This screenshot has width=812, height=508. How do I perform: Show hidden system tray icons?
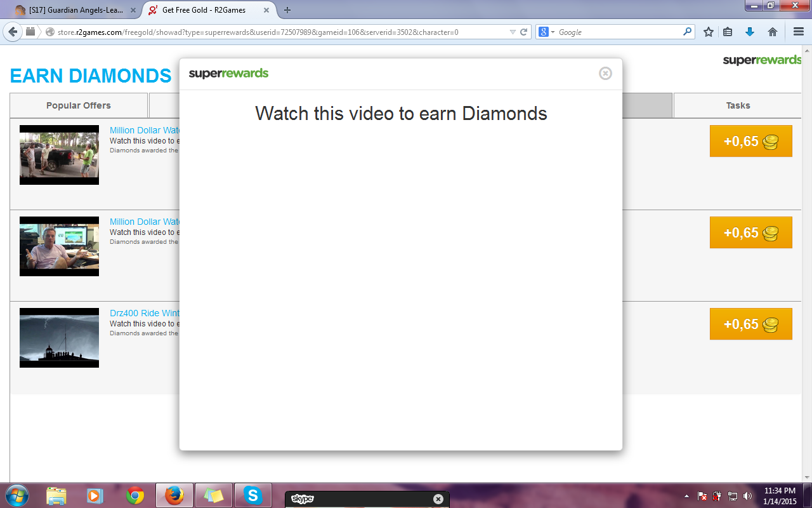pyautogui.click(x=686, y=496)
